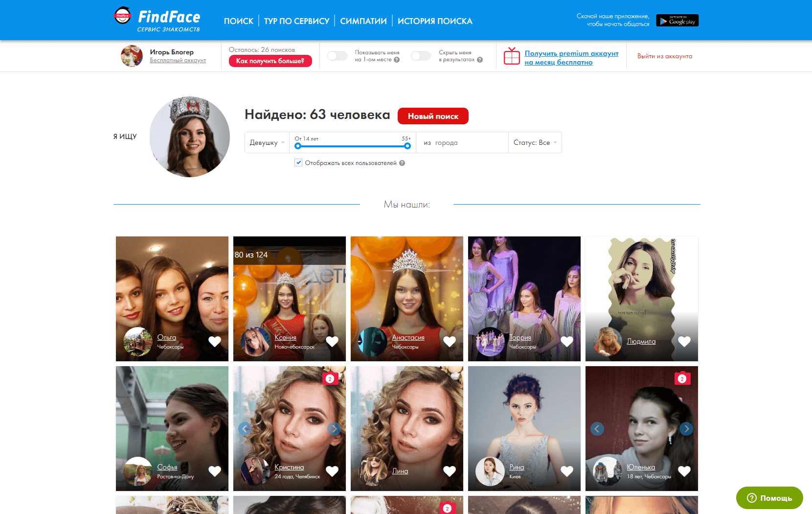Click Игорь Блогер's profile avatar

point(131,56)
